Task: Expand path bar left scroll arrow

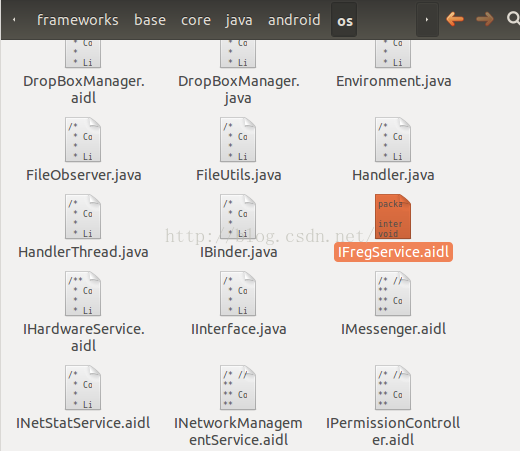Action: pos(14,20)
